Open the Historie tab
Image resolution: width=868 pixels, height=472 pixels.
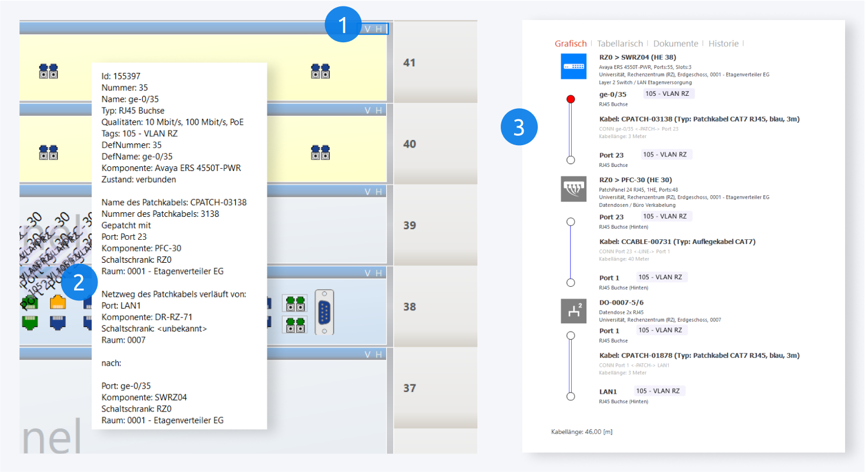click(x=723, y=43)
